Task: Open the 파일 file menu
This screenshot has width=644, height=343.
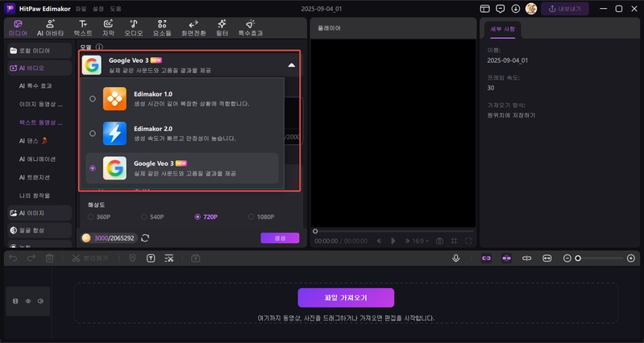Action: click(x=81, y=9)
